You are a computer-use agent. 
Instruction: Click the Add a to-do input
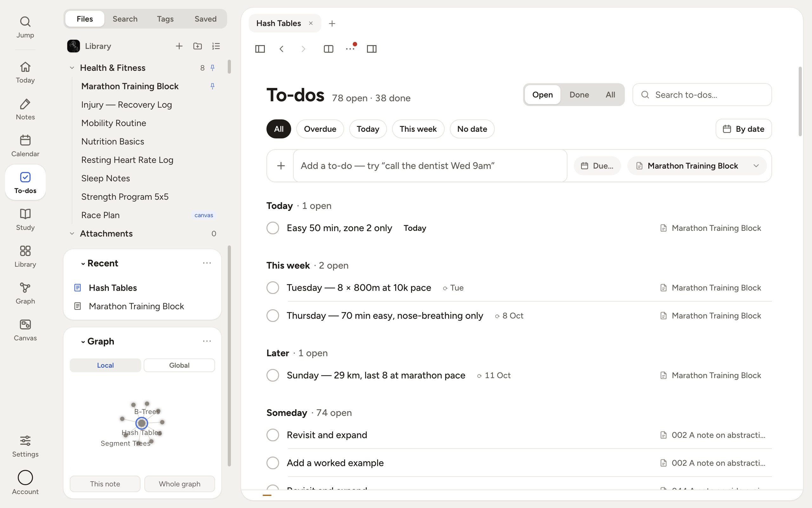pyautogui.click(x=430, y=166)
